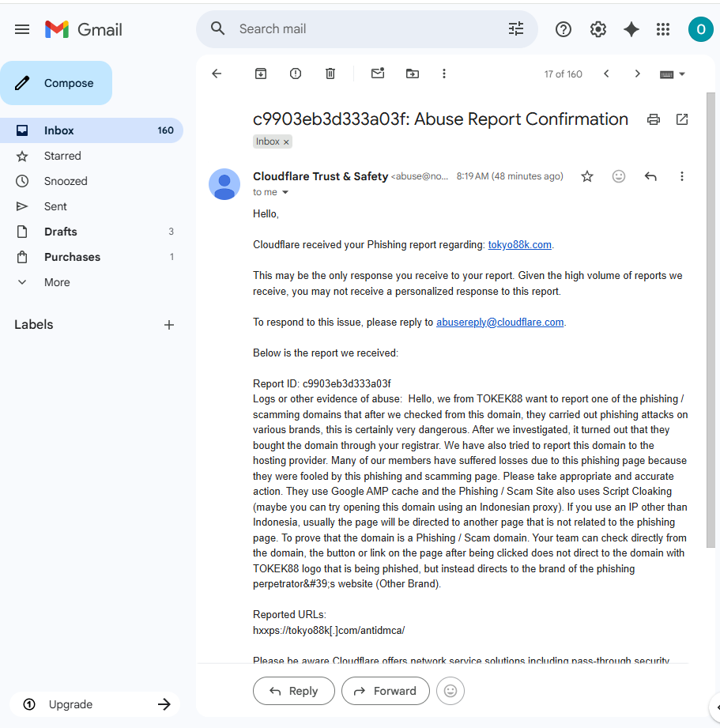Click the hxxps://tokyo88k[.]com/antidmca/ text
This screenshot has width=720, height=728.
(329, 631)
